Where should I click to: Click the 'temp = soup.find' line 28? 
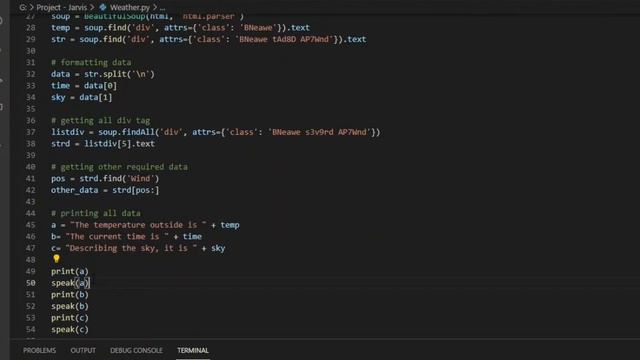point(180,28)
